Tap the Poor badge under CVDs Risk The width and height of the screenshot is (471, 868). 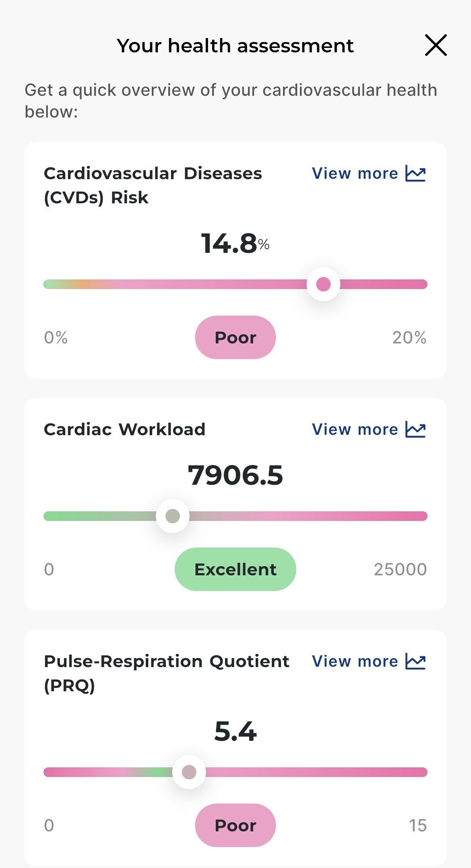click(x=235, y=337)
